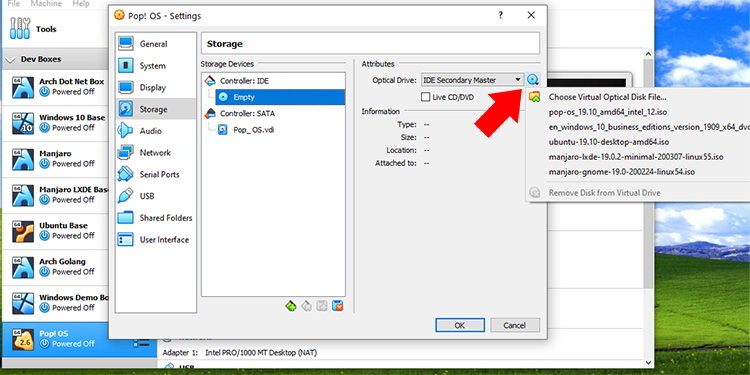The width and height of the screenshot is (750, 375).
Task: Click the Intel PRO/1000 MT Desktop (NAT) text
Action: (x=261, y=353)
